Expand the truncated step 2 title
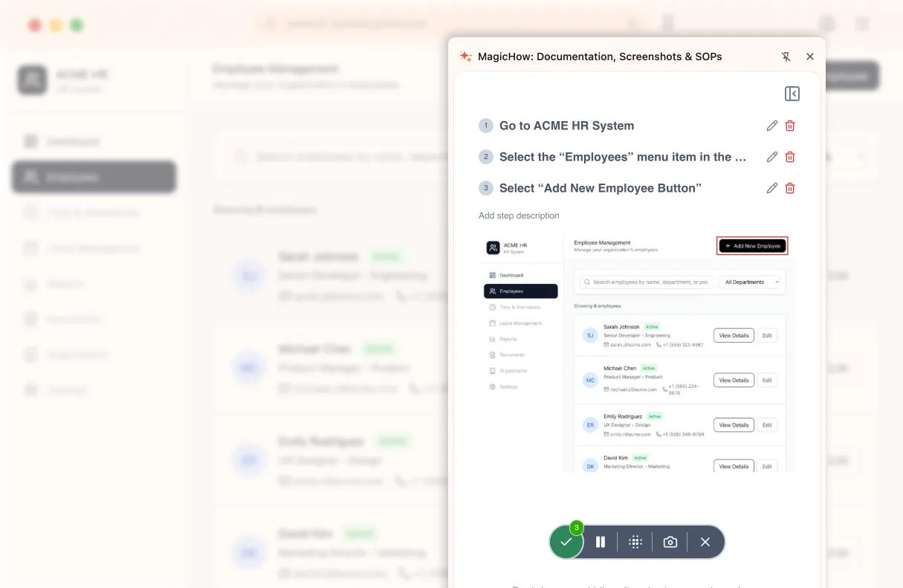This screenshot has height=588, width=903. pos(622,157)
